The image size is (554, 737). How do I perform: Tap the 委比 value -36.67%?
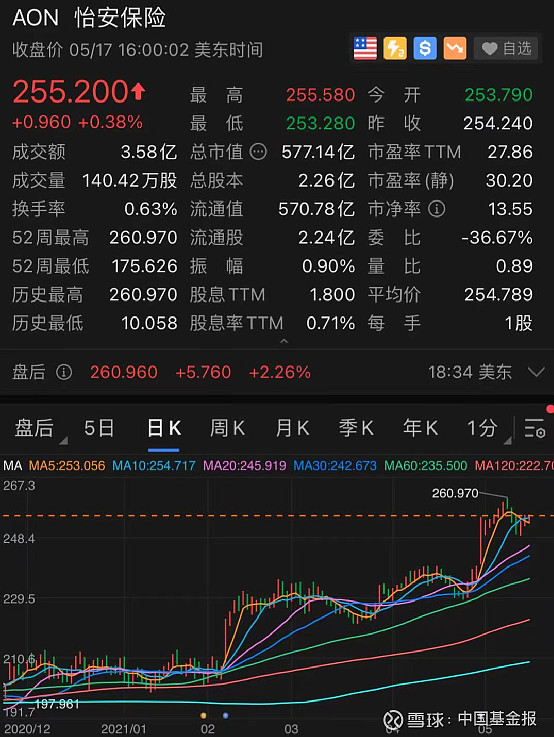click(x=497, y=237)
